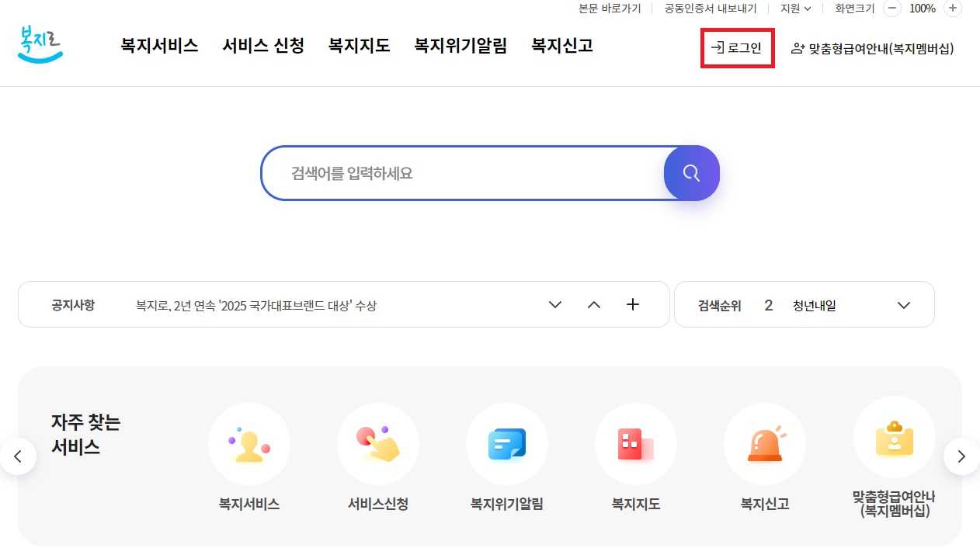Open the 복지위기알림 menu item
Viewport: 980px width, 548px height.
tap(460, 47)
